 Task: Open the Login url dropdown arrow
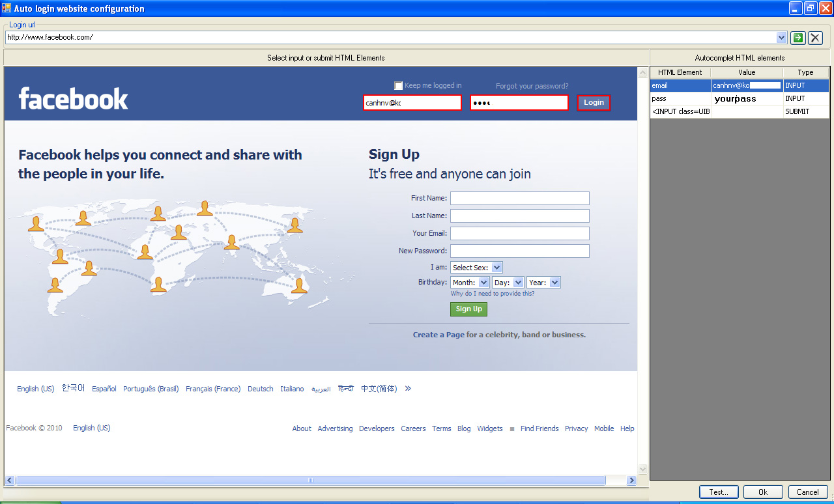(782, 38)
